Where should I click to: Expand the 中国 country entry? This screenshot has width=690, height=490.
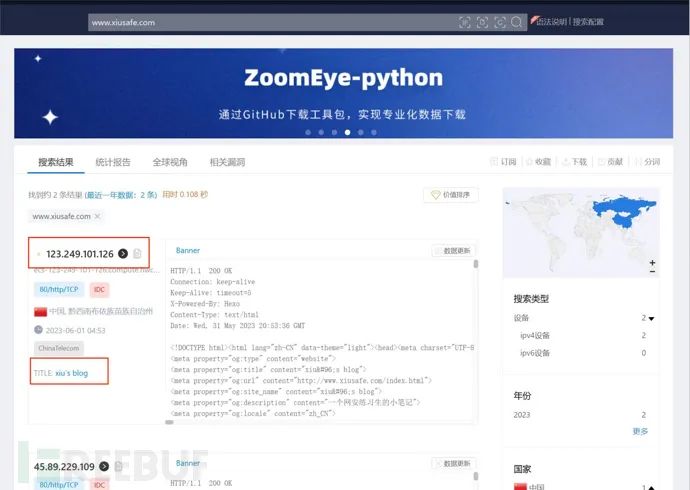pos(652,487)
